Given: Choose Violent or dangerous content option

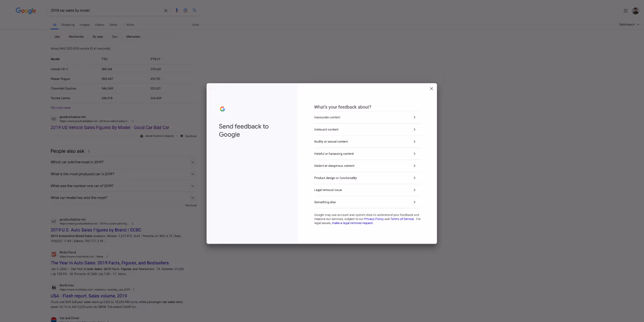Looking at the screenshot, I should pyautogui.click(x=367, y=166).
